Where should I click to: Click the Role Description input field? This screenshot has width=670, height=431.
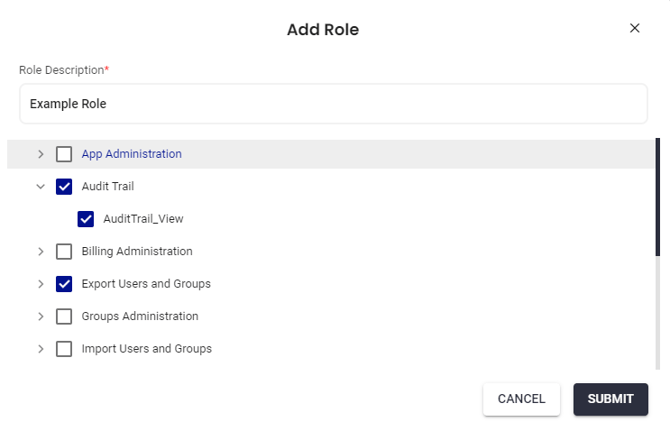pos(333,104)
